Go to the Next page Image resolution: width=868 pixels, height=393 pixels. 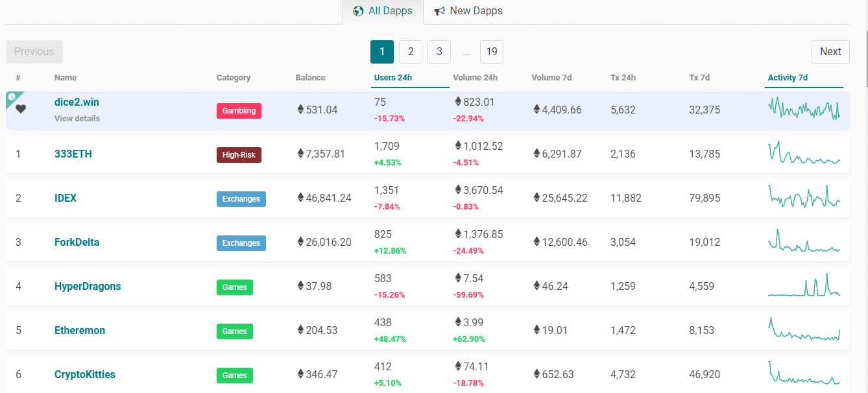pyautogui.click(x=830, y=52)
